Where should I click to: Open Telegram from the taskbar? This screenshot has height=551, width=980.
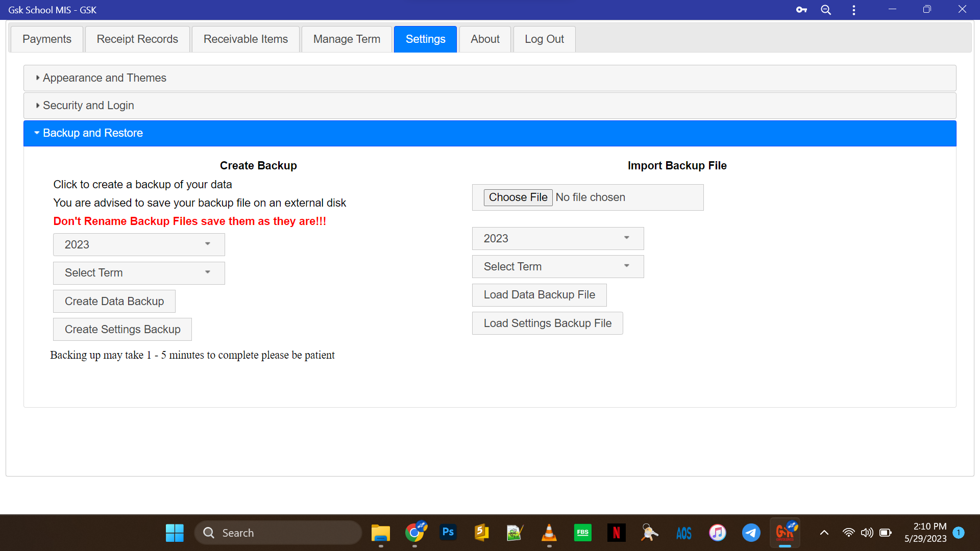[x=751, y=533]
